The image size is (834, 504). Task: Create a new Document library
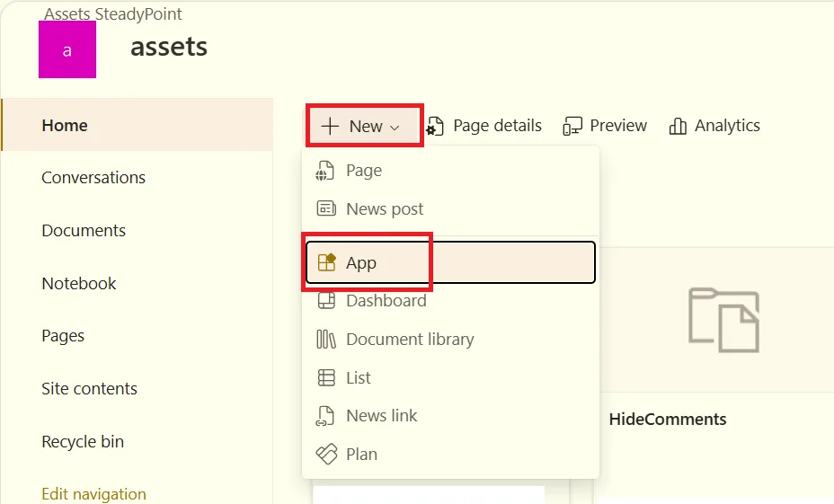[450, 340]
